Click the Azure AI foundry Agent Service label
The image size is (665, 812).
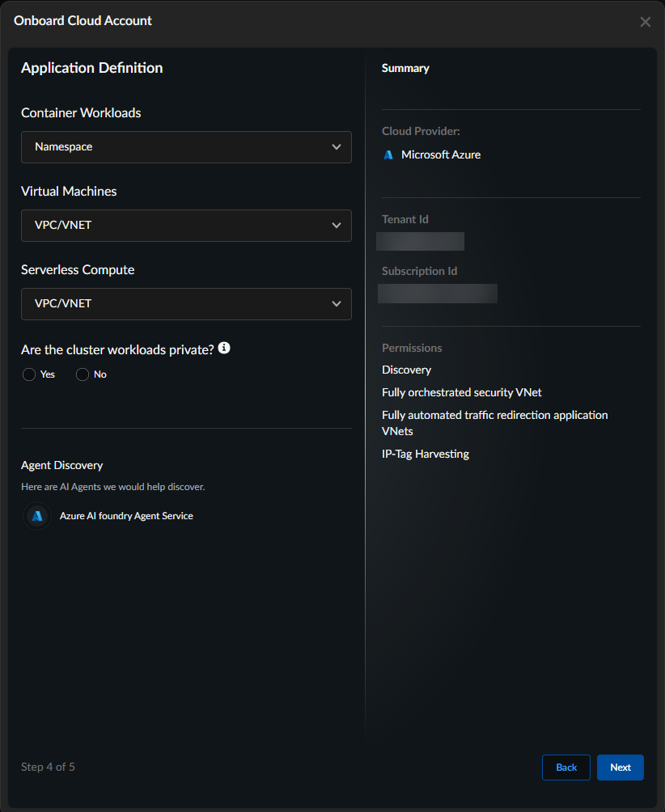pyautogui.click(x=126, y=515)
